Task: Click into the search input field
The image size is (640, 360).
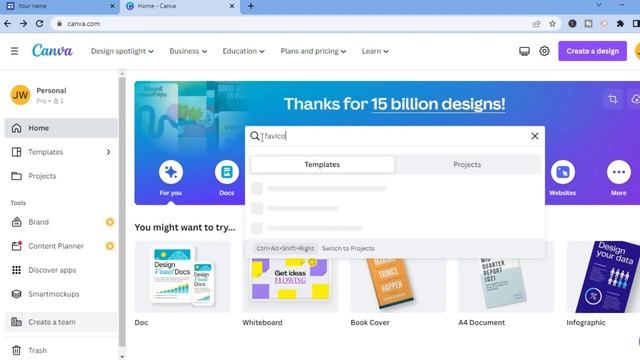Action: (394, 136)
